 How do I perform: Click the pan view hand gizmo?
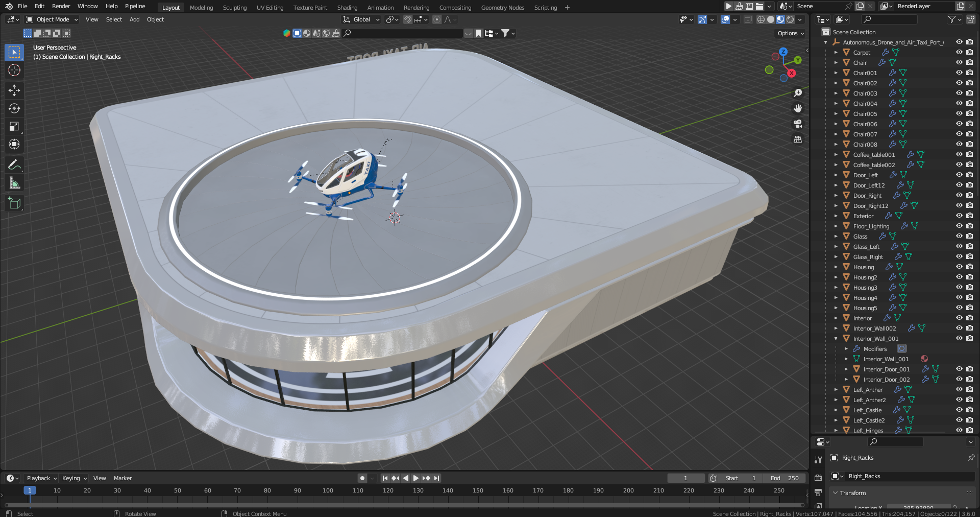coord(798,108)
